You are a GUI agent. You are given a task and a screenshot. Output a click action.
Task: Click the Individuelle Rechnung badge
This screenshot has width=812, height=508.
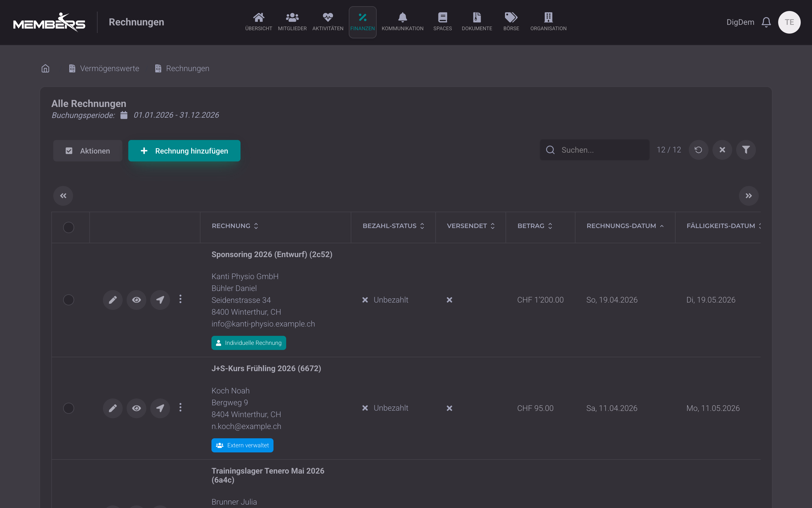pos(249,343)
